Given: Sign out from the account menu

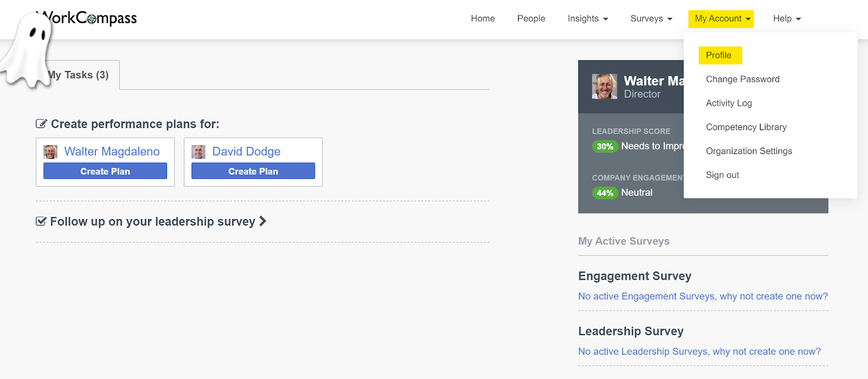Looking at the screenshot, I should point(722,175).
